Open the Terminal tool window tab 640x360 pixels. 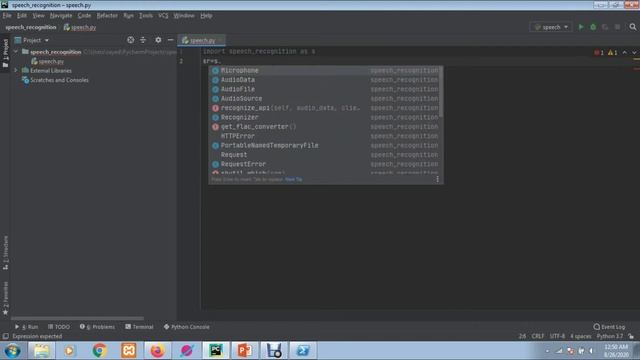point(139,327)
